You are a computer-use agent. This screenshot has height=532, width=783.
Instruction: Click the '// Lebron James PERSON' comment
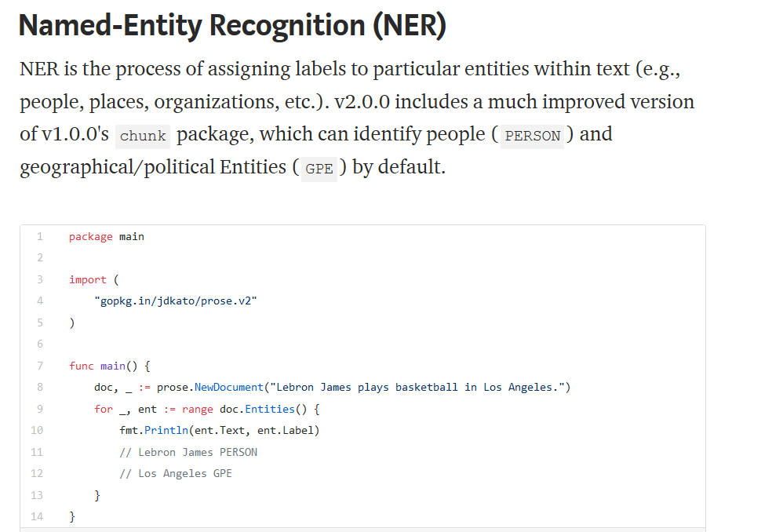189,452
